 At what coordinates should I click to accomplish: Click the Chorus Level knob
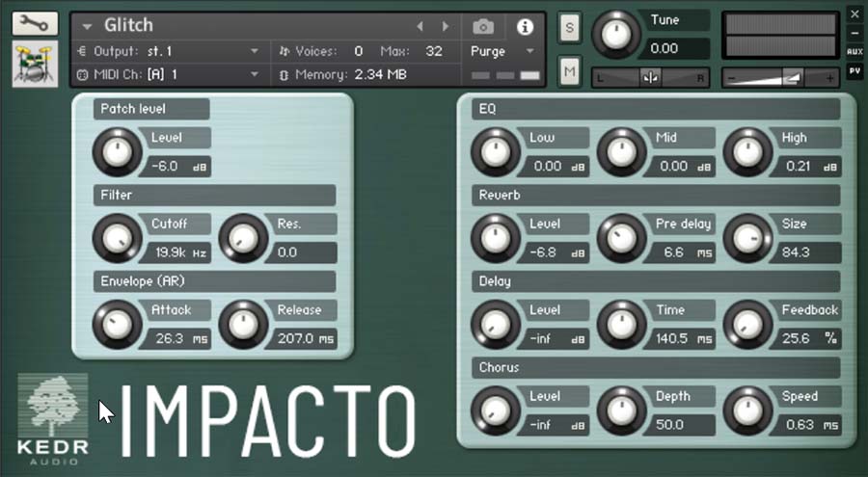coord(496,411)
